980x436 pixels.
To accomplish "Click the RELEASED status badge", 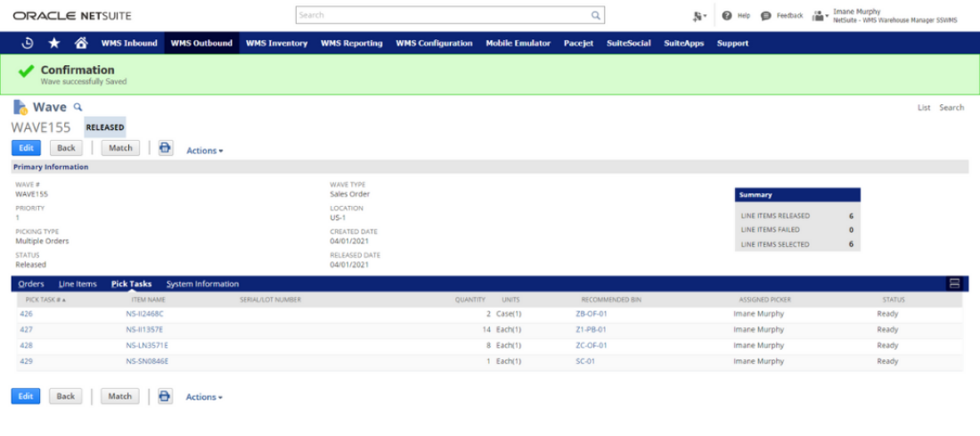I will point(105,127).
